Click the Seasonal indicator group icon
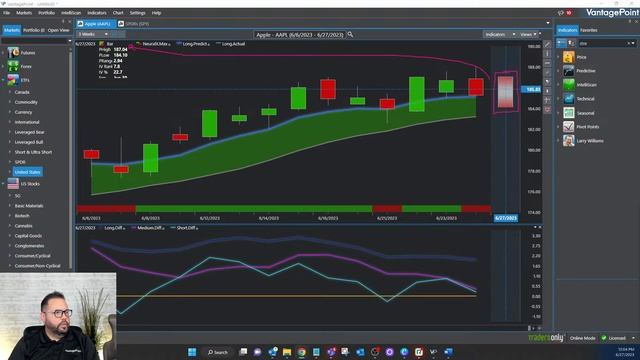 point(569,113)
